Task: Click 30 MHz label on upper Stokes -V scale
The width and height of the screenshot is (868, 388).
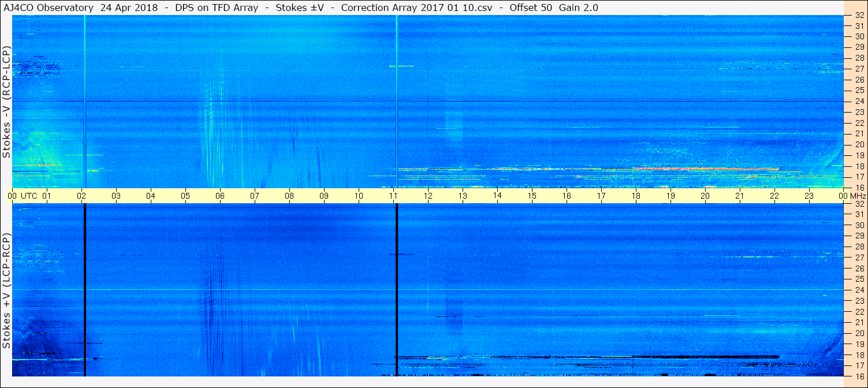Action: point(859,36)
